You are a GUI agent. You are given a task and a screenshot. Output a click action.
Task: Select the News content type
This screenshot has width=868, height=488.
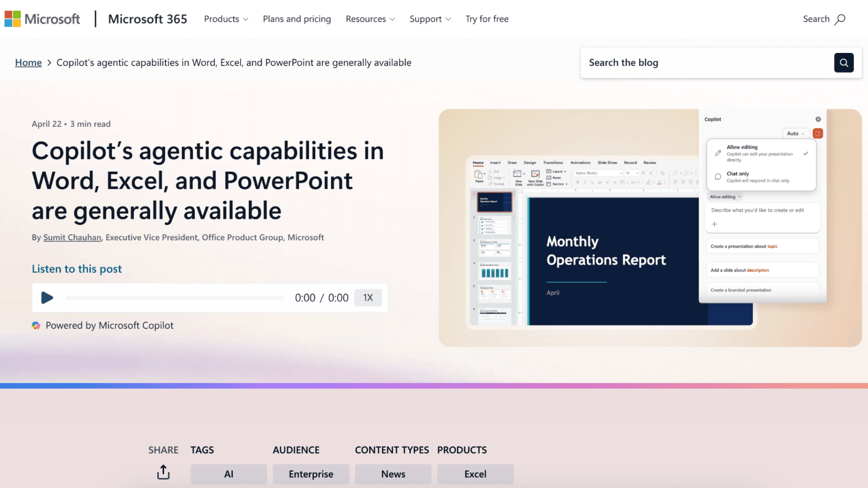[x=393, y=474]
